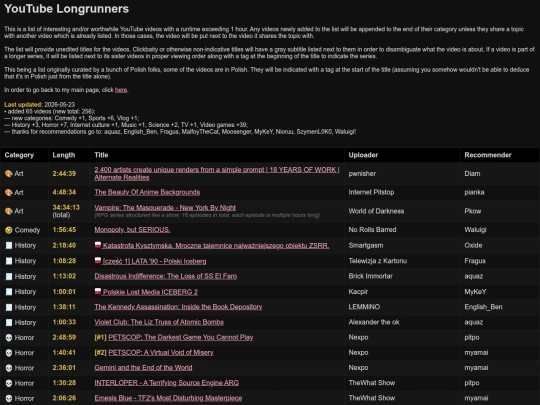Open 'INTERLOPER - A Terrifying Source Engine ARG'
540x405 pixels.
coord(166,383)
